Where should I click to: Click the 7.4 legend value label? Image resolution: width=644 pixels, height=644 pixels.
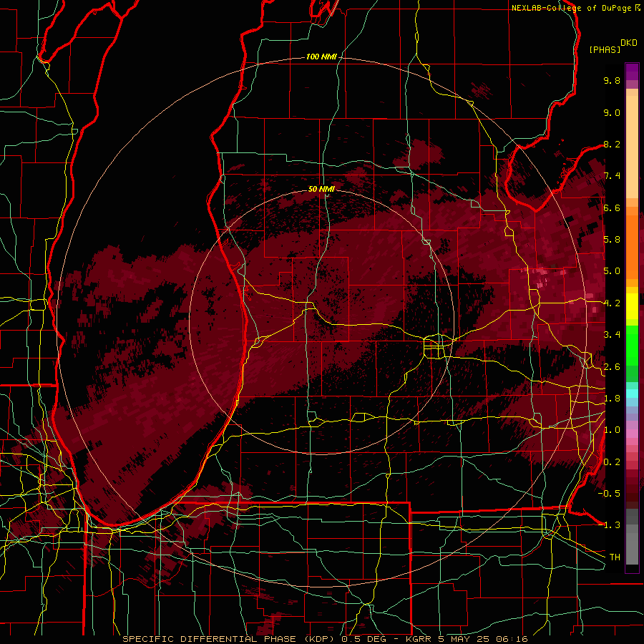(612, 176)
